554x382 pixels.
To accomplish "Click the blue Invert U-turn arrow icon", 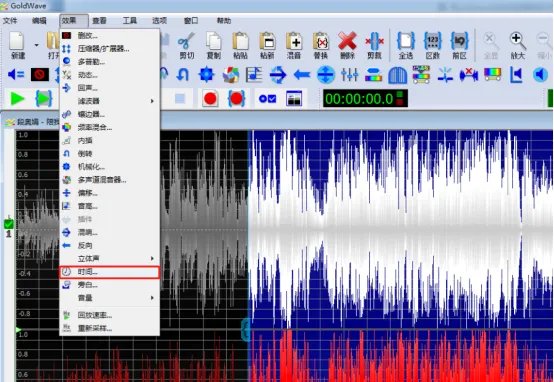I will coord(182,75).
